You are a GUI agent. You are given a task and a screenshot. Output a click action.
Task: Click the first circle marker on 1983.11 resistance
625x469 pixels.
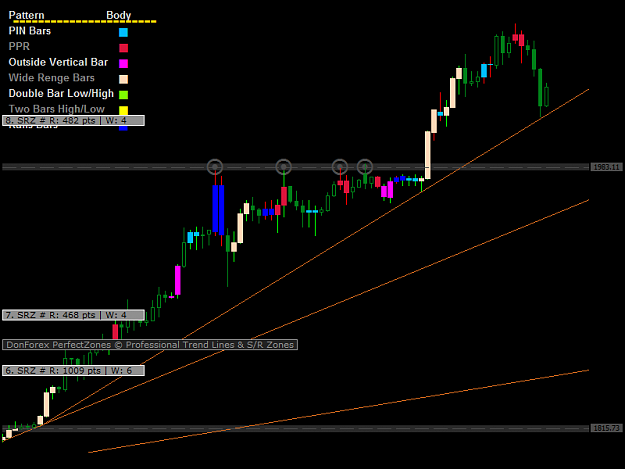click(x=215, y=167)
